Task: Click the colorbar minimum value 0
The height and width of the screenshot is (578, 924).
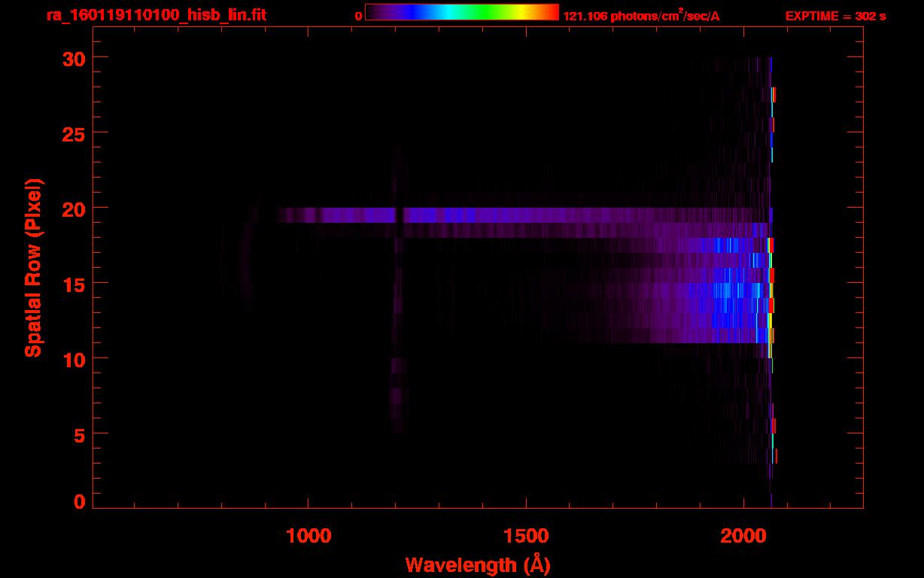Action: pyautogui.click(x=358, y=16)
